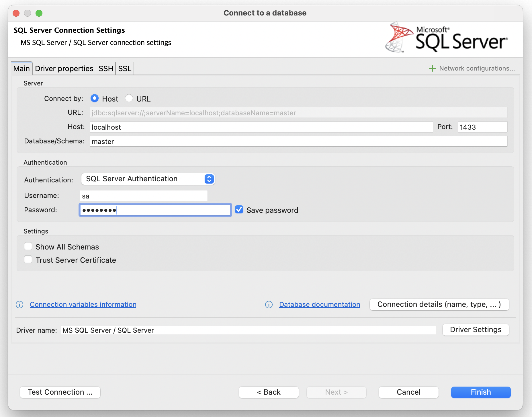Click the 'SQL Server Connection Settings' heading
This screenshot has width=532, height=417.
[69, 30]
